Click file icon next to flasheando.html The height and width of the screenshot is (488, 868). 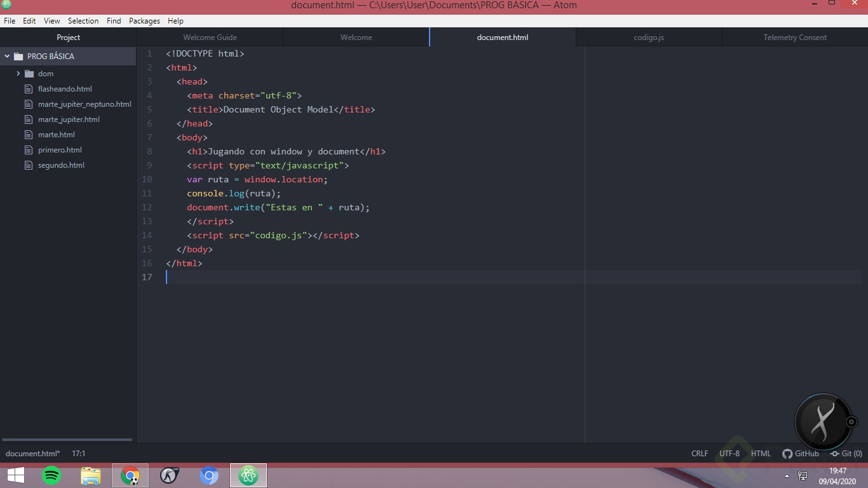coord(28,89)
